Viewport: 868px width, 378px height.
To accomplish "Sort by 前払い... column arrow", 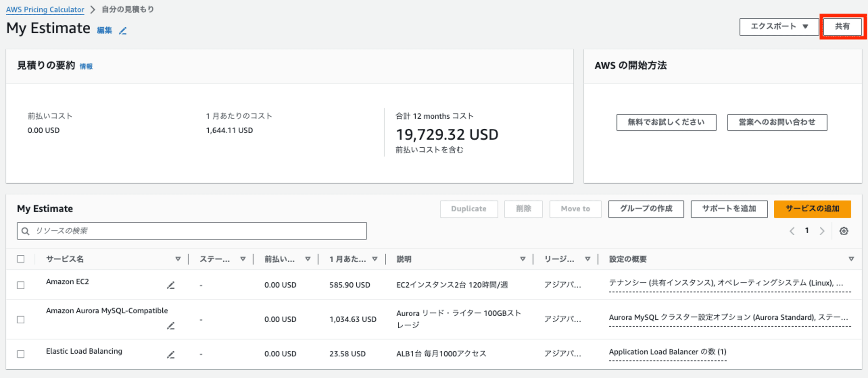I will (308, 259).
